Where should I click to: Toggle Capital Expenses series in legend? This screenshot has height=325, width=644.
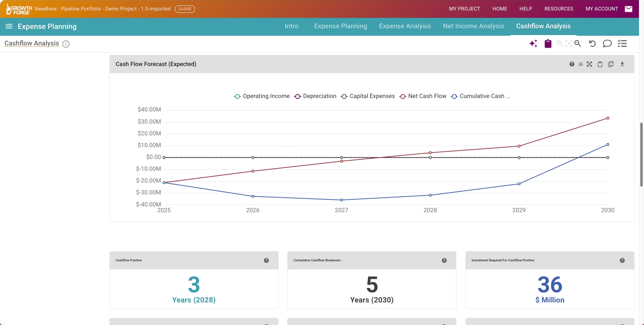[x=367, y=96]
